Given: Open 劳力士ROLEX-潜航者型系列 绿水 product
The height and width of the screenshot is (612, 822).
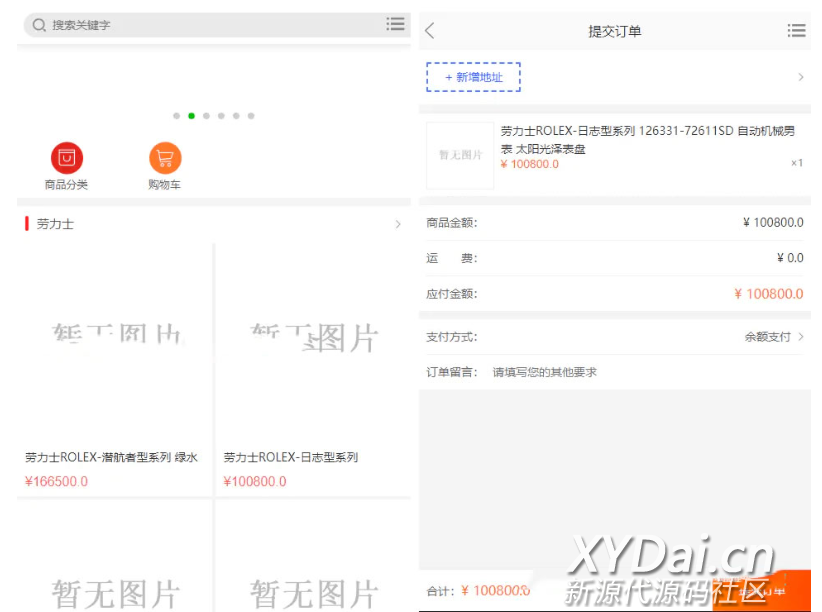Looking at the screenshot, I should (114, 370).
